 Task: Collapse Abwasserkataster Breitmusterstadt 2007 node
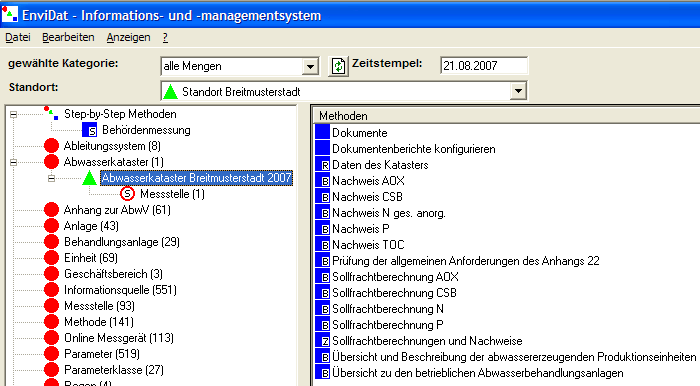coord(51,178)
